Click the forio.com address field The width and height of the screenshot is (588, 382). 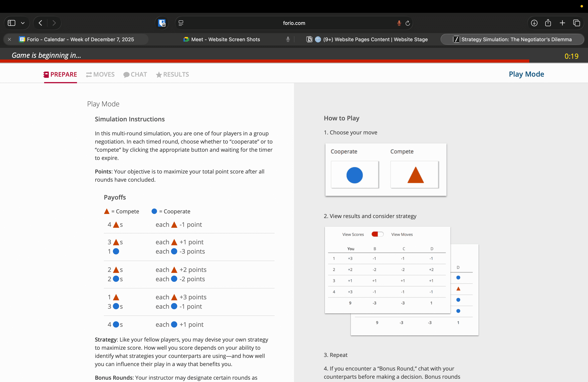(294, 23)
